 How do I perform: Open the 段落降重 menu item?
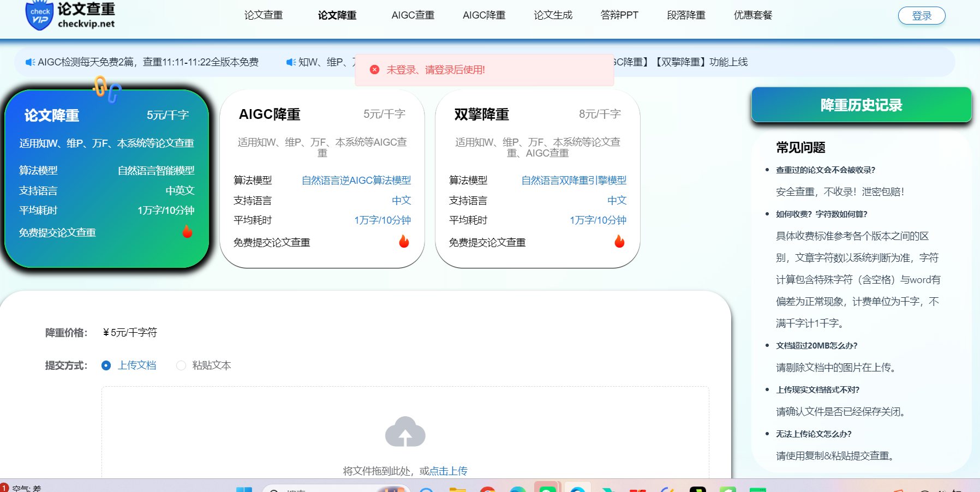click(x=686, y=15)
